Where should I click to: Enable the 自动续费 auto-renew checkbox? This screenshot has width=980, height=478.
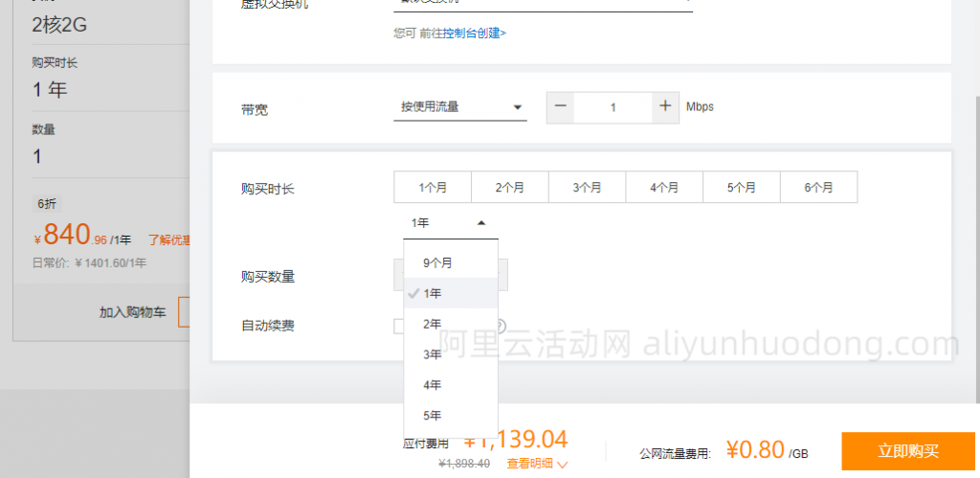(399, 327)
